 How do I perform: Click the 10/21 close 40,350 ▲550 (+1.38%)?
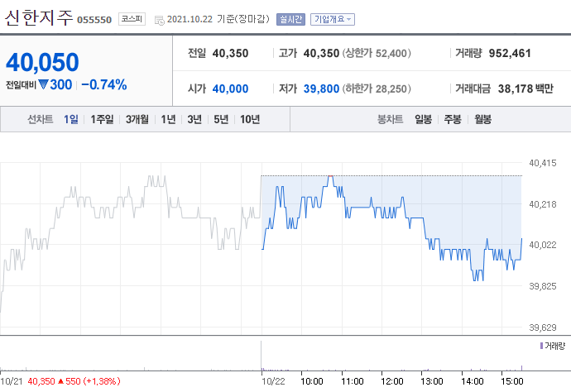[x=74, y=381]
